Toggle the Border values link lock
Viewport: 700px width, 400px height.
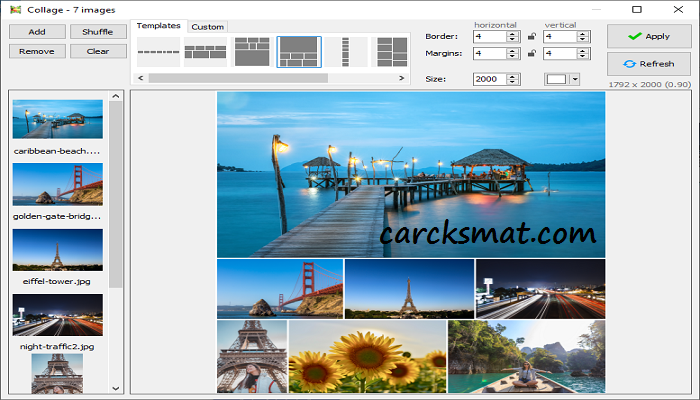(531, 36)
